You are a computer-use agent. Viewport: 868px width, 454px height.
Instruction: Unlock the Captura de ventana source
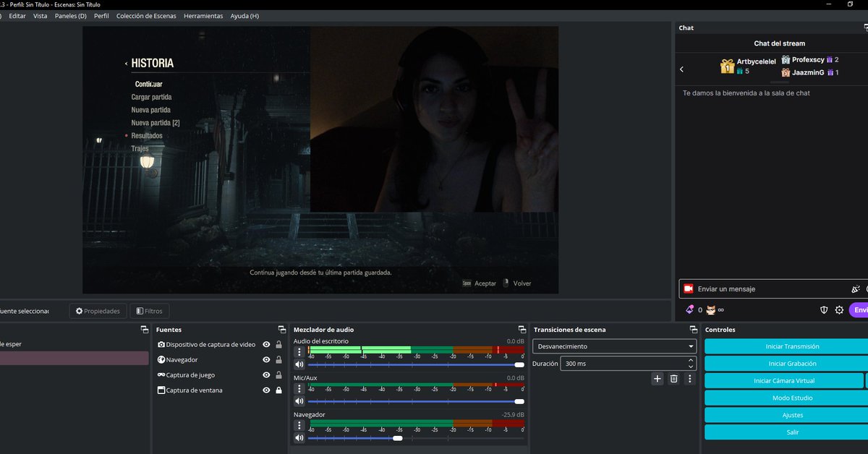278,390
